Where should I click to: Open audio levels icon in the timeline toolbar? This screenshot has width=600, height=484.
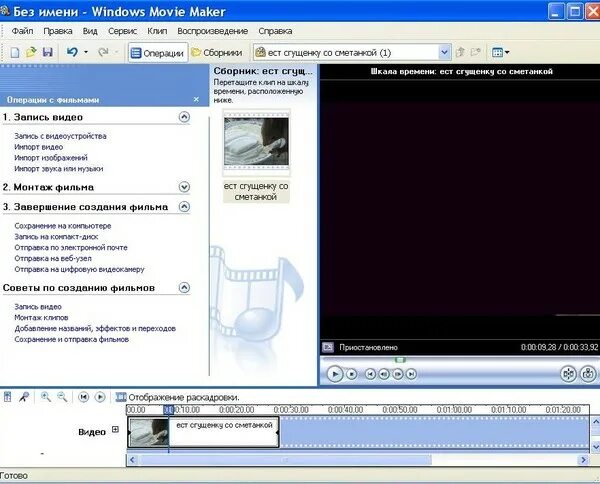[x=8, y=397]
